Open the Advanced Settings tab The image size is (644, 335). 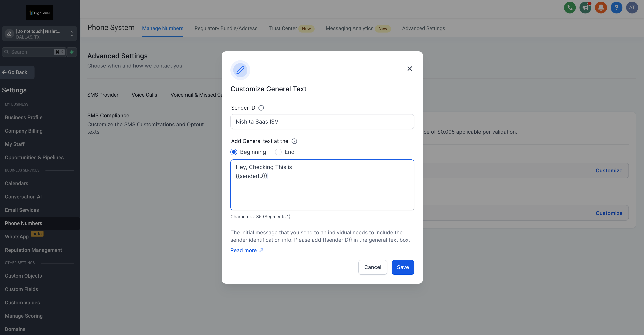(x=423, y=28)
